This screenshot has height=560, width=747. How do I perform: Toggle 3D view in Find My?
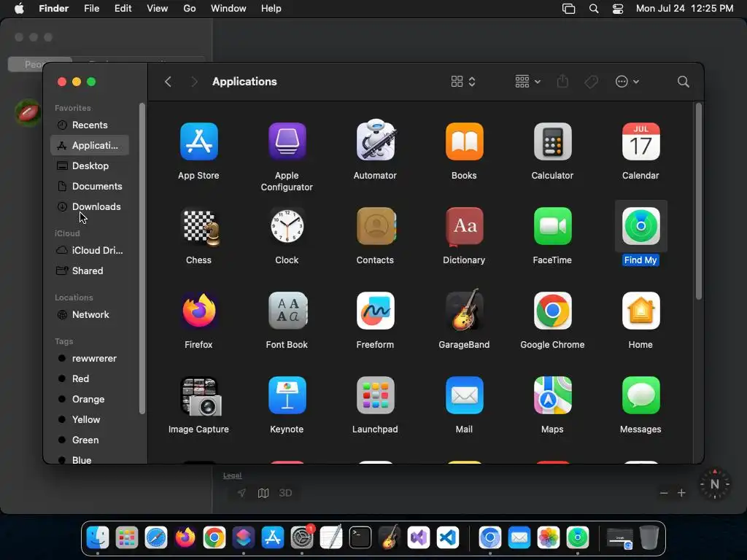(285, 493)
